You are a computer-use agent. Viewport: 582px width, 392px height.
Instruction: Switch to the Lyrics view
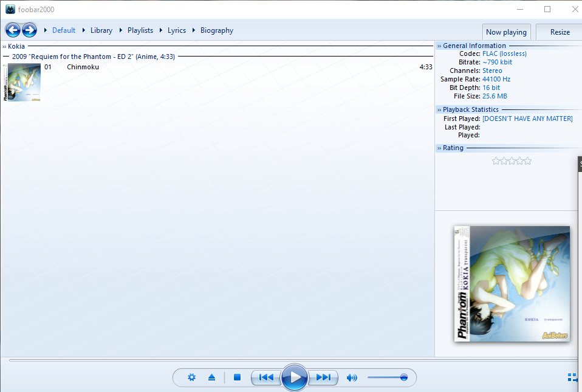point(177,30)
